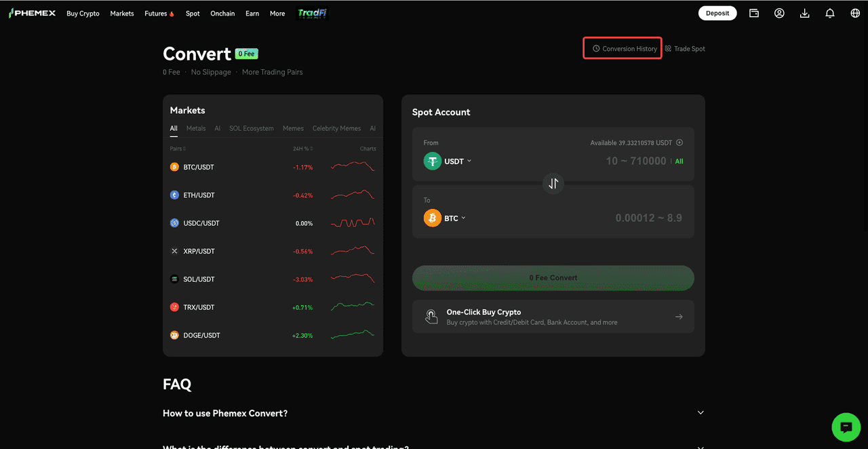Viewport: 868px width, 449px height.
Task: Click the 0 Fee Convert button
Action: pyautogui.click(x=553, y=277)
